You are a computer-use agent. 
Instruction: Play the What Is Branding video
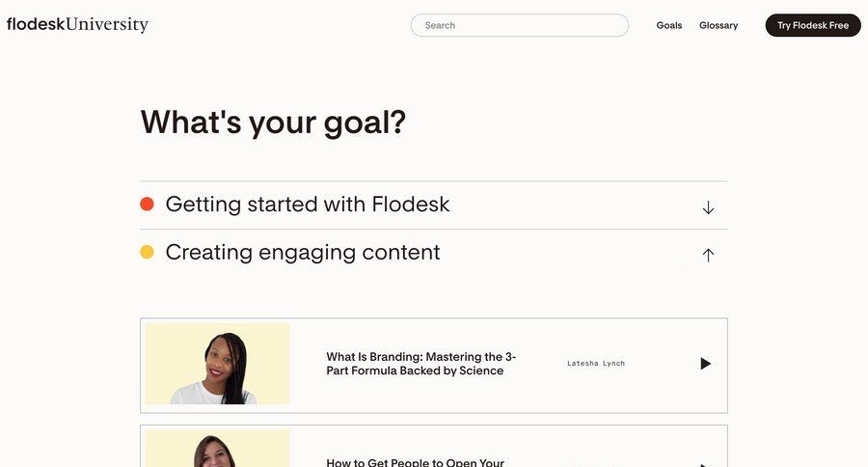click(705, 364)
